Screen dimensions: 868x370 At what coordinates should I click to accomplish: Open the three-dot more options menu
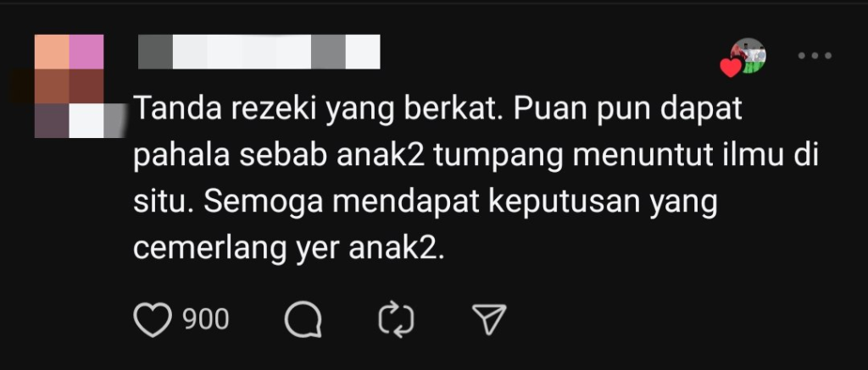click(x=815, y=55)
